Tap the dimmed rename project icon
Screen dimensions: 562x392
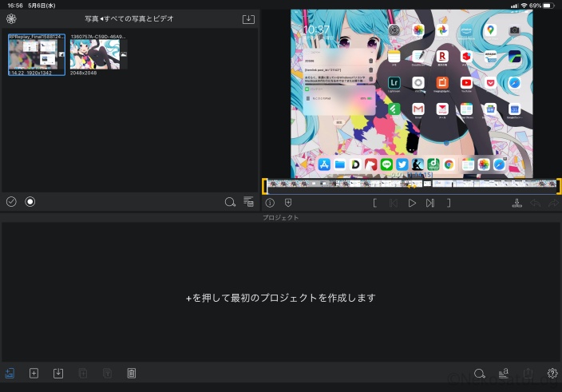107,374
